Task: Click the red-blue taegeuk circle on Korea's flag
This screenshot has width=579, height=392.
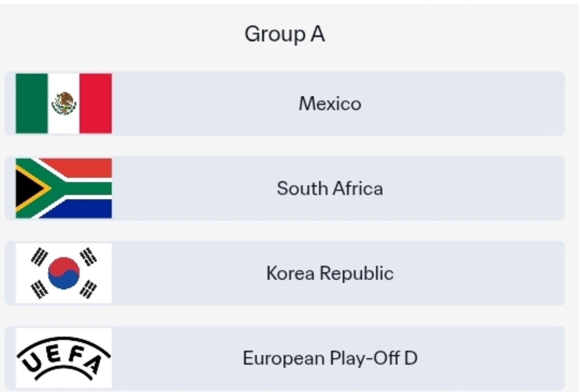Action: tap(64, 273)
